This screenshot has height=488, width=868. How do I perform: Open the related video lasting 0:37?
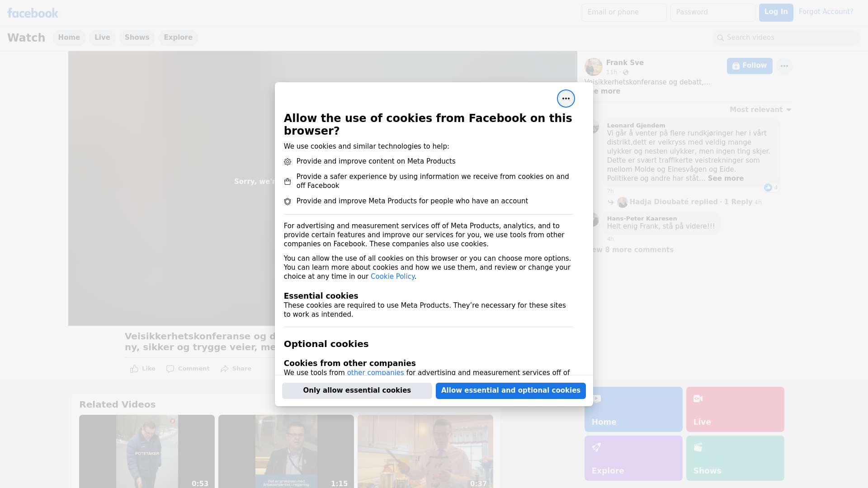tap(425, 451)
